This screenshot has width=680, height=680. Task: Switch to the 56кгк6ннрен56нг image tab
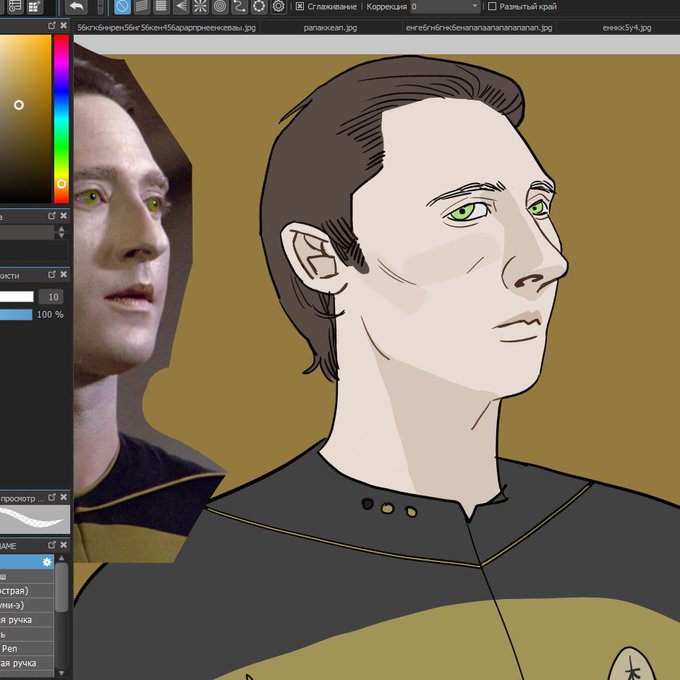tap(166, 28)
